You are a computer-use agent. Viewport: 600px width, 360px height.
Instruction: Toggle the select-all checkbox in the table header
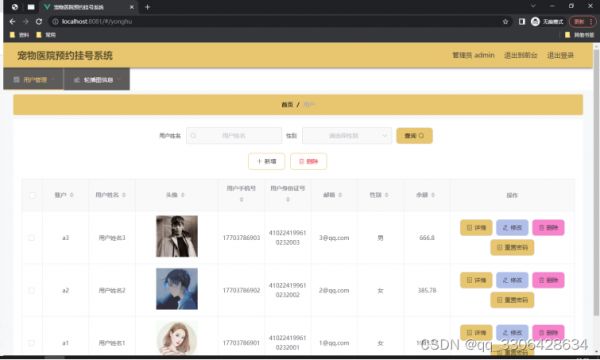(x=32, y=195)
